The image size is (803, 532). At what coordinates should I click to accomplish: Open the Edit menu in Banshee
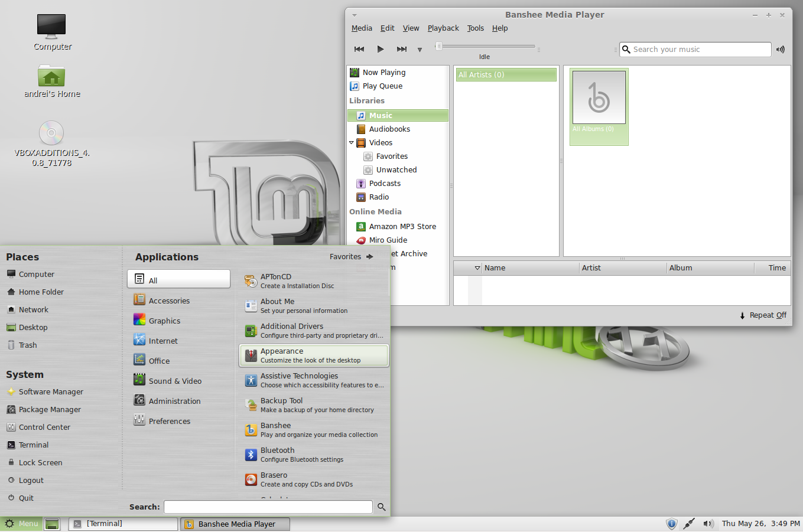(x=388, y=28)
